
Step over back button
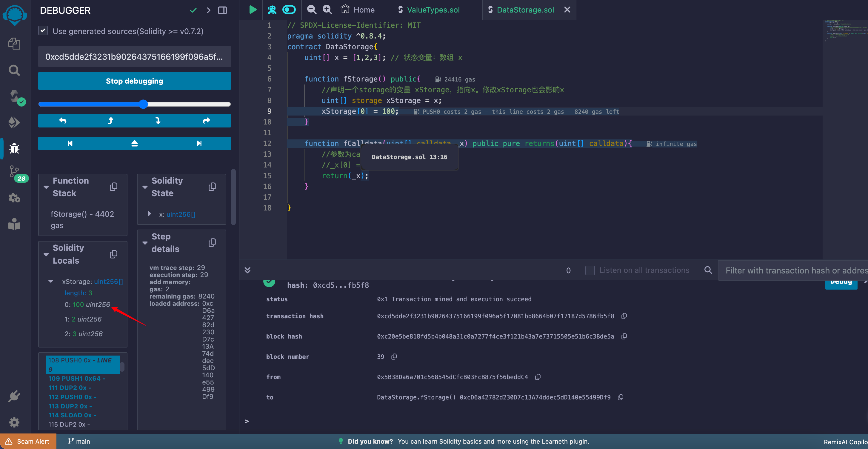(63, 121)
